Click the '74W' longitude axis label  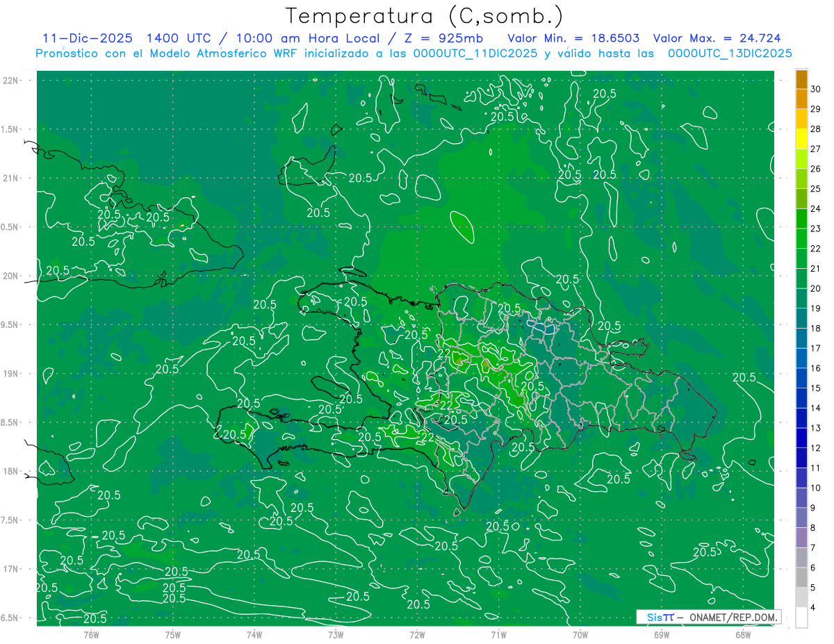click(x=254, y=634)
